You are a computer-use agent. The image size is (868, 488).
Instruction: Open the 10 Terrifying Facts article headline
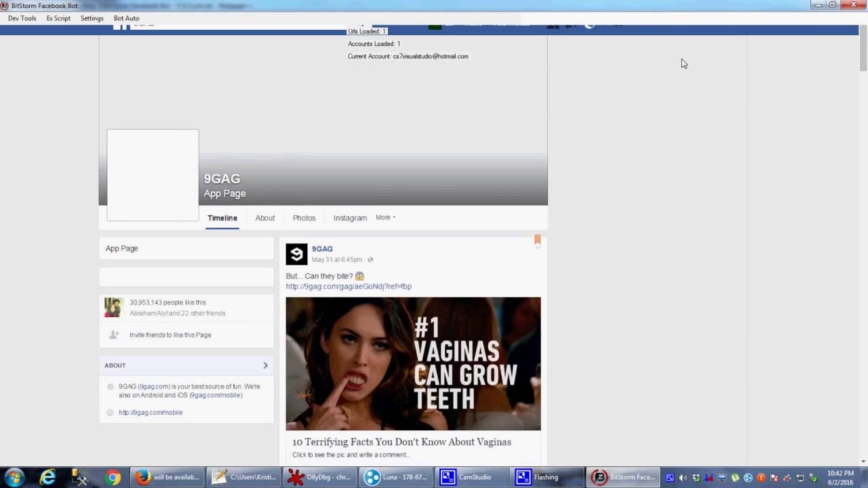tap(401, 442)
